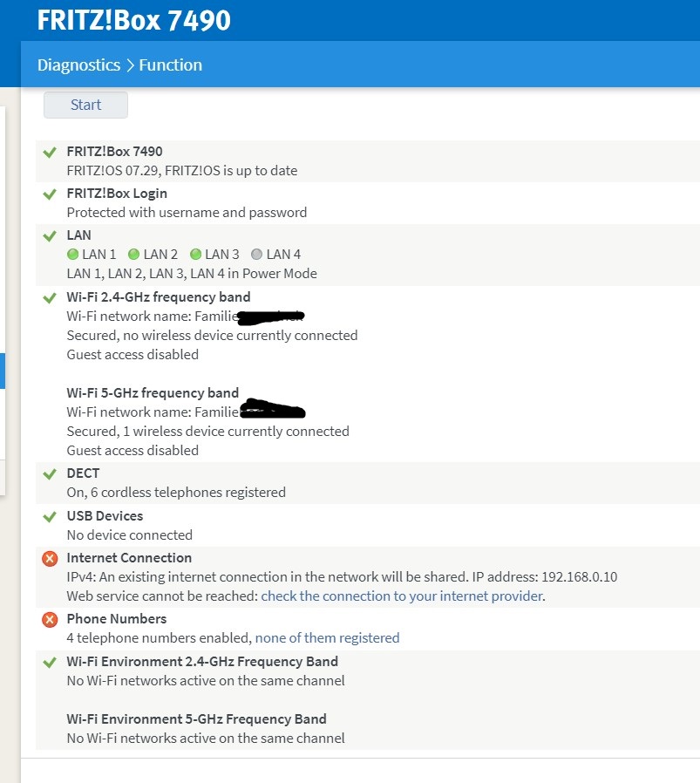Click the green checkmark next to USB Devices
The width and height of the screenshot is (700, 783).
tap(50, 517)
